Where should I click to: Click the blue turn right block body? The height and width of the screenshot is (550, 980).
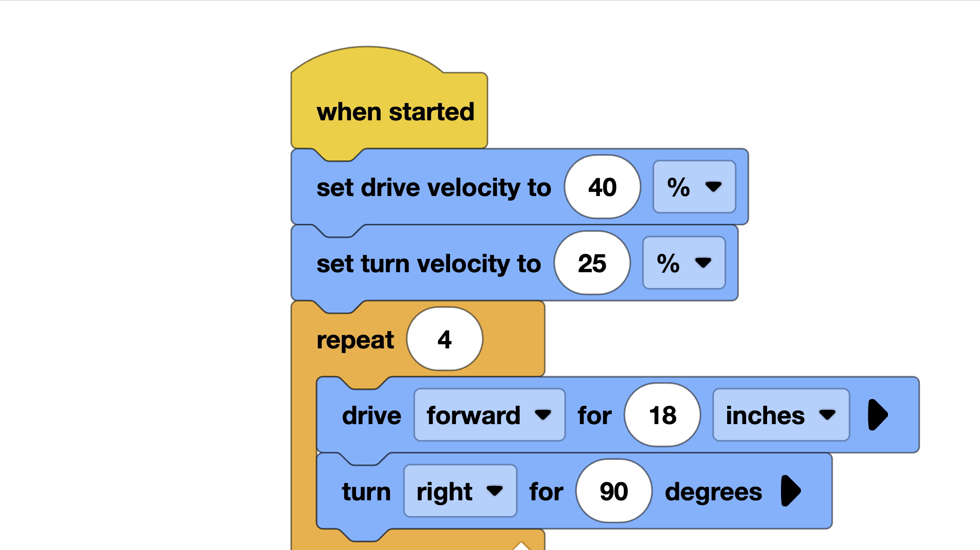pyautogui.click(x=366, y=491)
